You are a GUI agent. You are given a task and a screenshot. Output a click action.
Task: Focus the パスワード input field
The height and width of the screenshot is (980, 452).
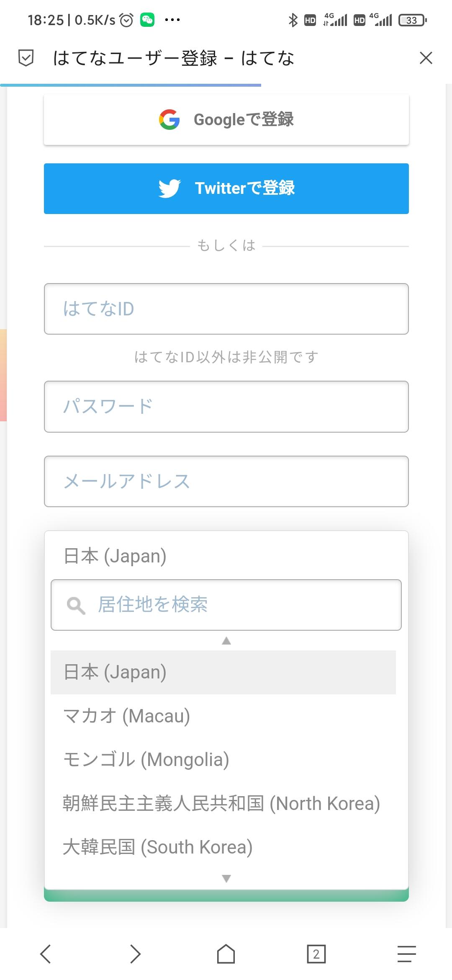[x=226, y=407]
